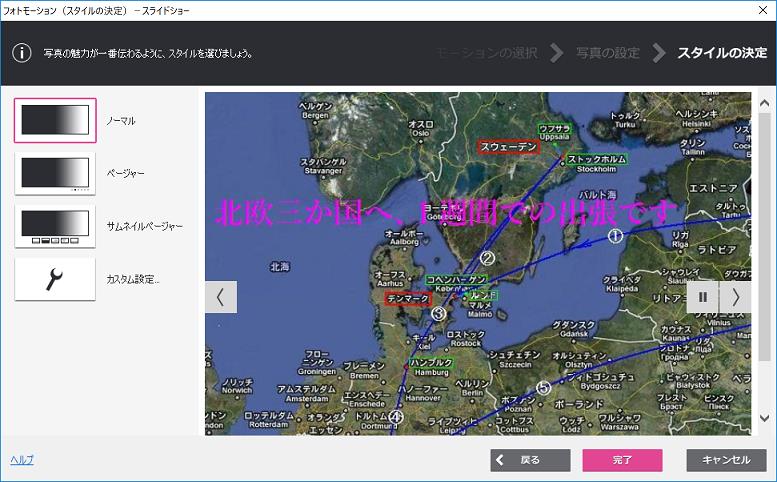The width and height of the screenshot is (777, 482).
Task: Click the デンマーク map label
Action: coord(408,299)
